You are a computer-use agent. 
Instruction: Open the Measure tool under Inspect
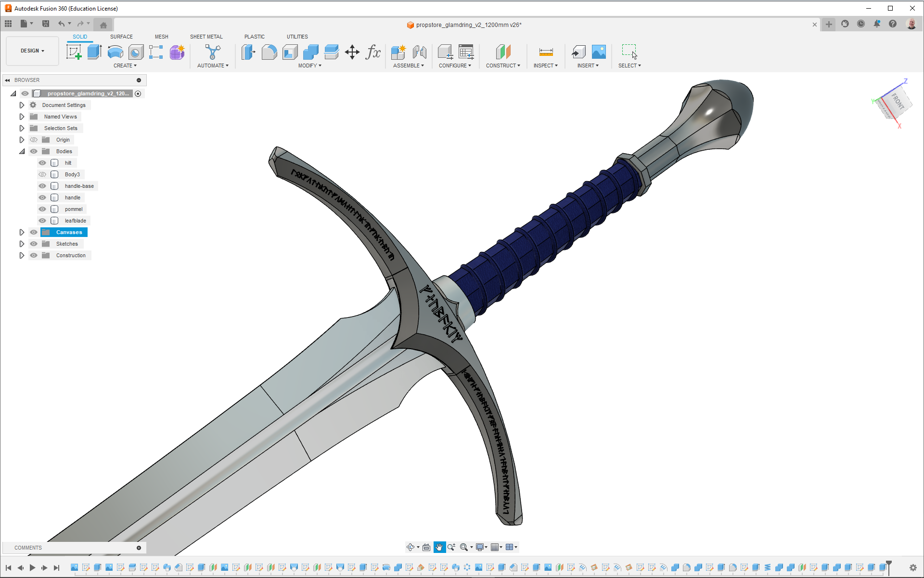point(545,52)
